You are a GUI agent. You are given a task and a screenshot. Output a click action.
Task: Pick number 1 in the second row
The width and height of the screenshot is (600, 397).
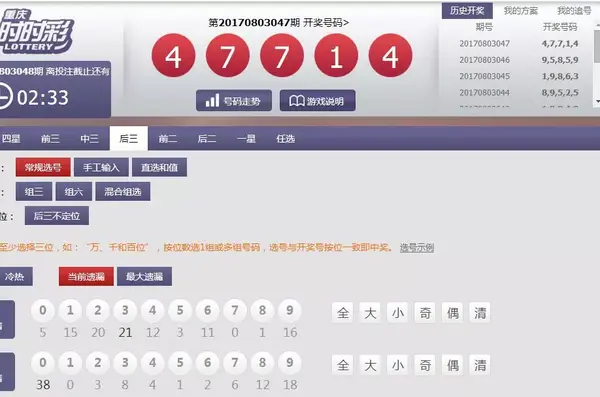(70, 363)
